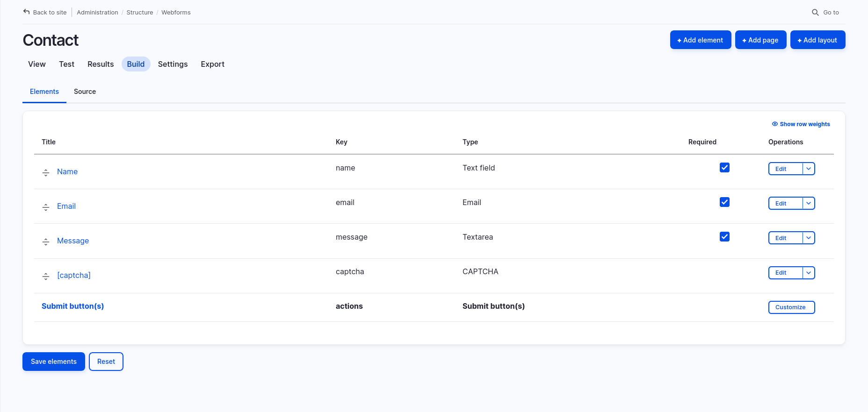Click the 'Text field' type cell
The height and width of the screenshot is (412, 868).
(x=478, y=168)
